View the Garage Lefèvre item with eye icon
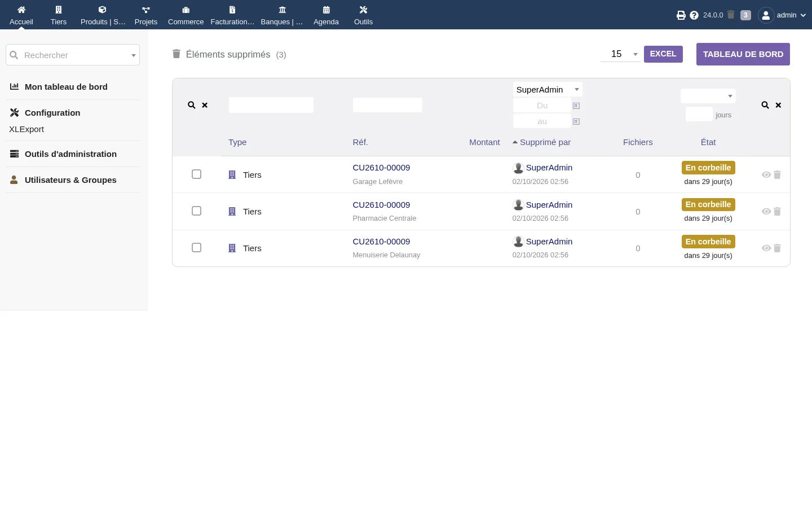This screenshot has width=812, height=508. click(766, 175)
